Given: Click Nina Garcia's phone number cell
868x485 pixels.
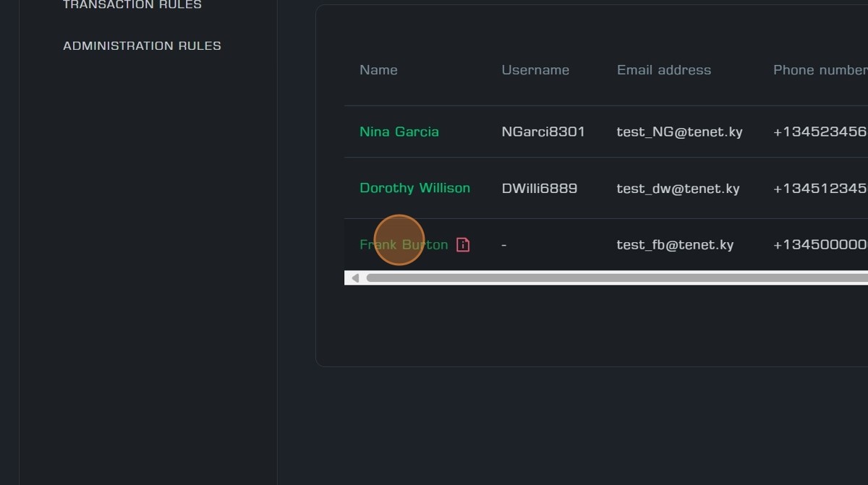Looking at the screenshot, I should [820, 132].
